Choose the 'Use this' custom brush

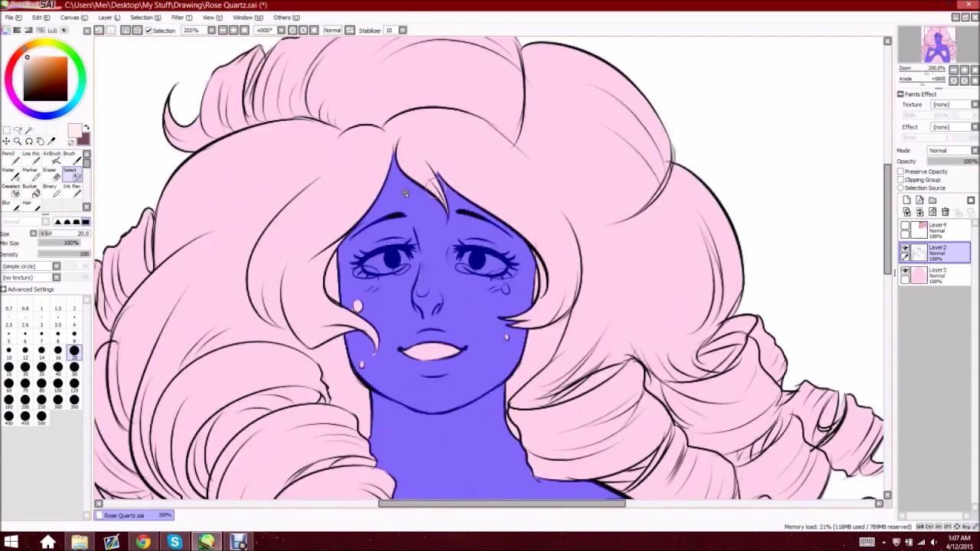31,158
